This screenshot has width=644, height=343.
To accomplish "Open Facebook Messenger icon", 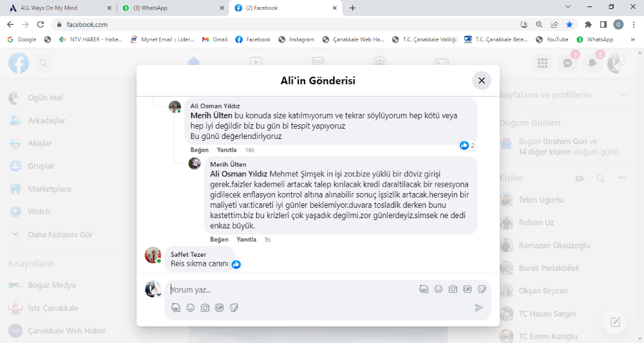I will tap(567, 63).
